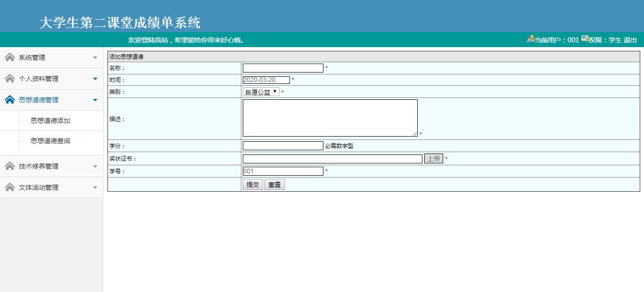
Task: Open the 个人资料管理 menu
Action: [x=51, y=79]
